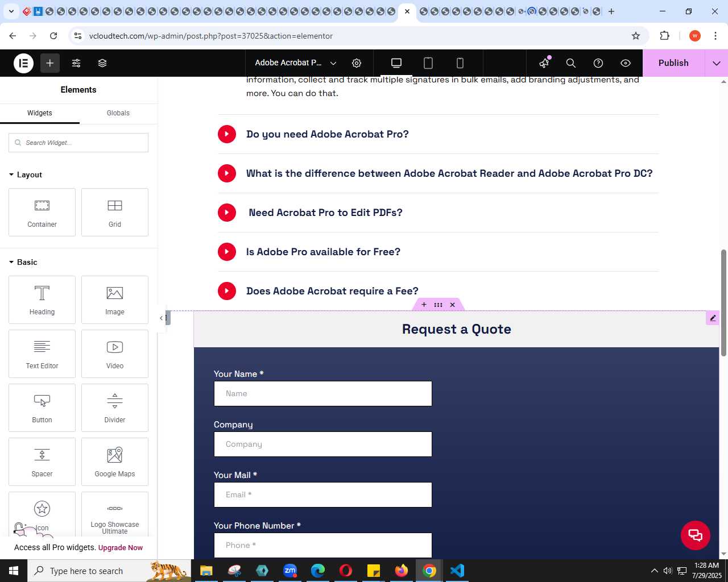
Task: Select the Heading widget
Action: point(42,300)
